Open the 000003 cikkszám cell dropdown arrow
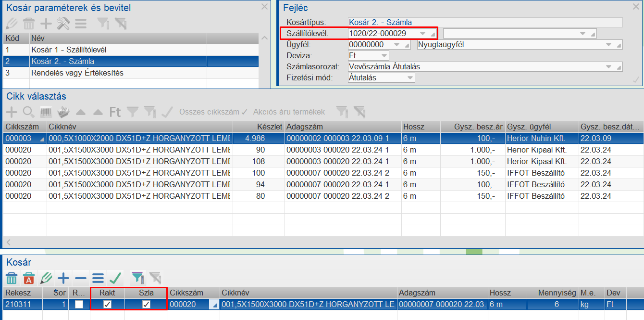This screenshot has width=644, height=320. pos(42,139)
